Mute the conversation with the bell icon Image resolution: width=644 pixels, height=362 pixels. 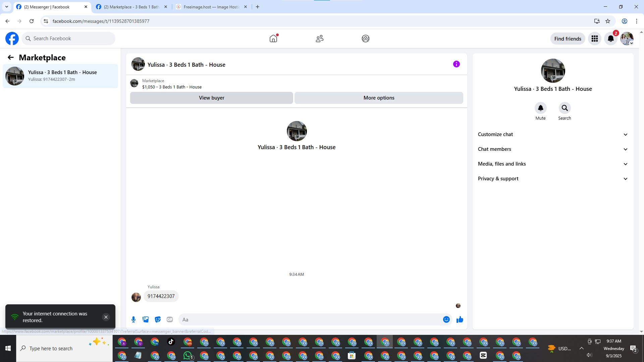click(541, 108)
